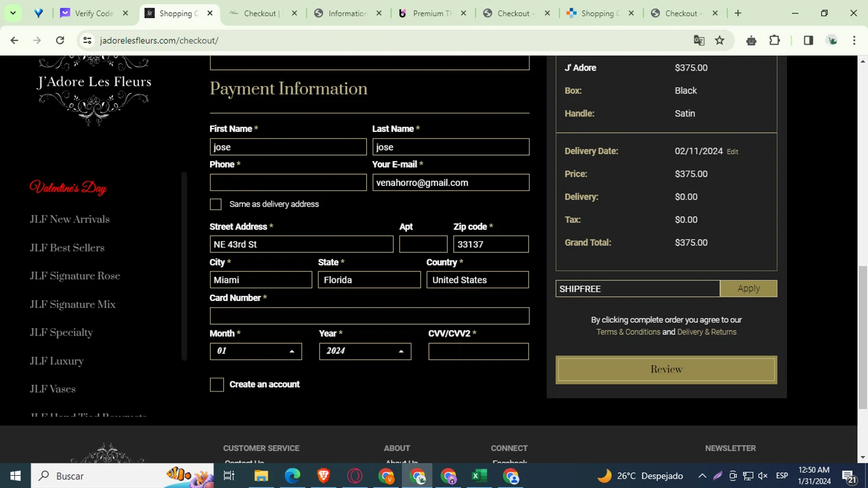The width and height of the screenshot is (868, 488).
Task: Open the Windows Start menu
Action: [16, 476]
